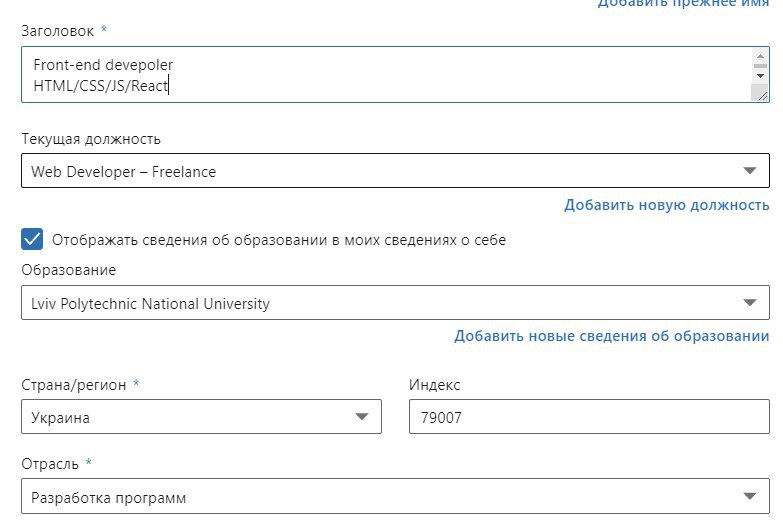Click the Украина dropdown arrow icon
This screenshot has height=531, width=783.
(x=362, y=417)
